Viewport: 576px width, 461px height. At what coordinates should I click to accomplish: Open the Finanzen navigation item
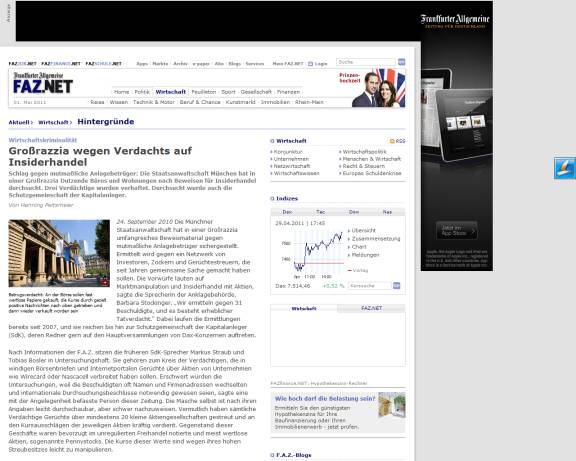click(288, 92)
